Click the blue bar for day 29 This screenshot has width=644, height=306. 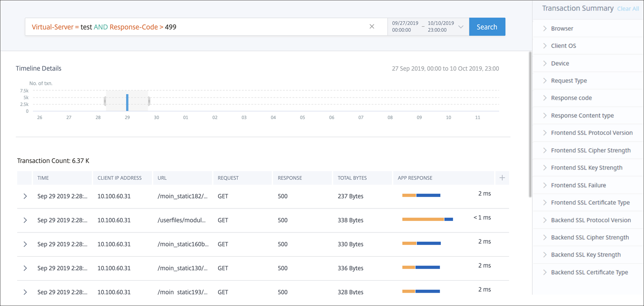(x=127, y=102)
